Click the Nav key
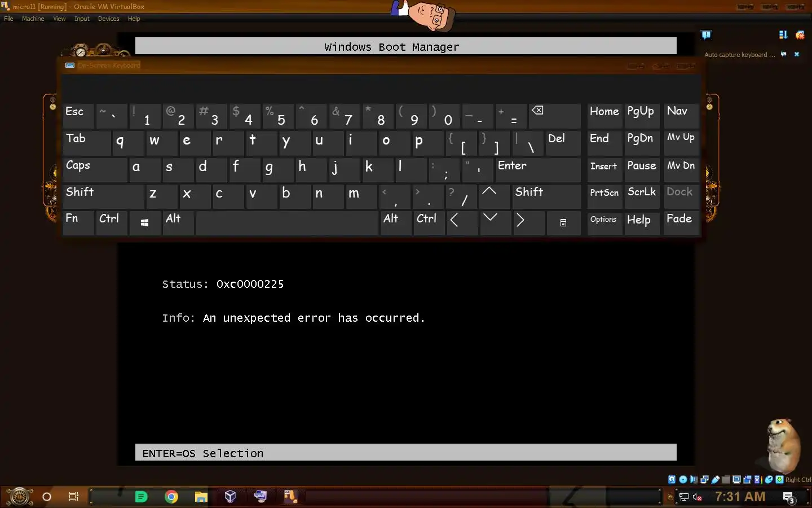 tap(681, 116)
